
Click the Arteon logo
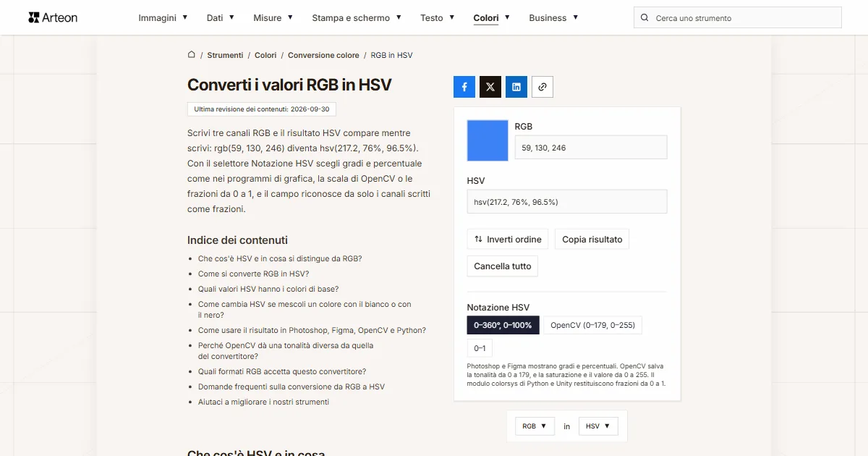53,17
